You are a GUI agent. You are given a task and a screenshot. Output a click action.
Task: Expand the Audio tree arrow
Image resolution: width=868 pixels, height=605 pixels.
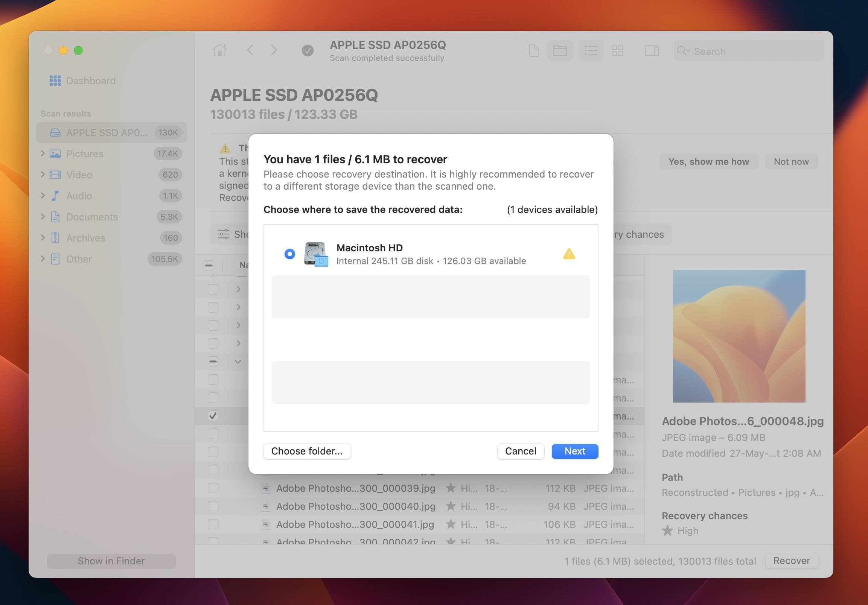pyautogui.click(x=43, y=195)
